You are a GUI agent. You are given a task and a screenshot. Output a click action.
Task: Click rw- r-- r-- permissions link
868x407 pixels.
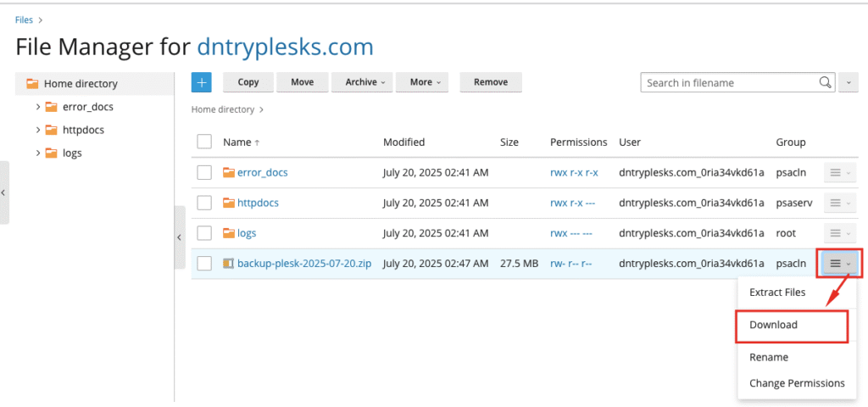570,264
